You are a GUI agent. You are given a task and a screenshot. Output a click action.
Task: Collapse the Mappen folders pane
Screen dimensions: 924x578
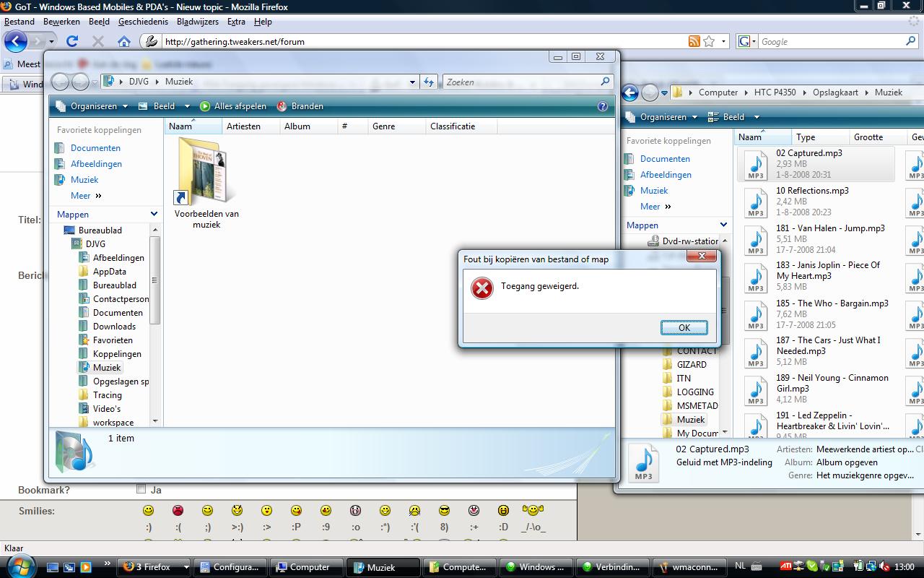click(154, 214)
